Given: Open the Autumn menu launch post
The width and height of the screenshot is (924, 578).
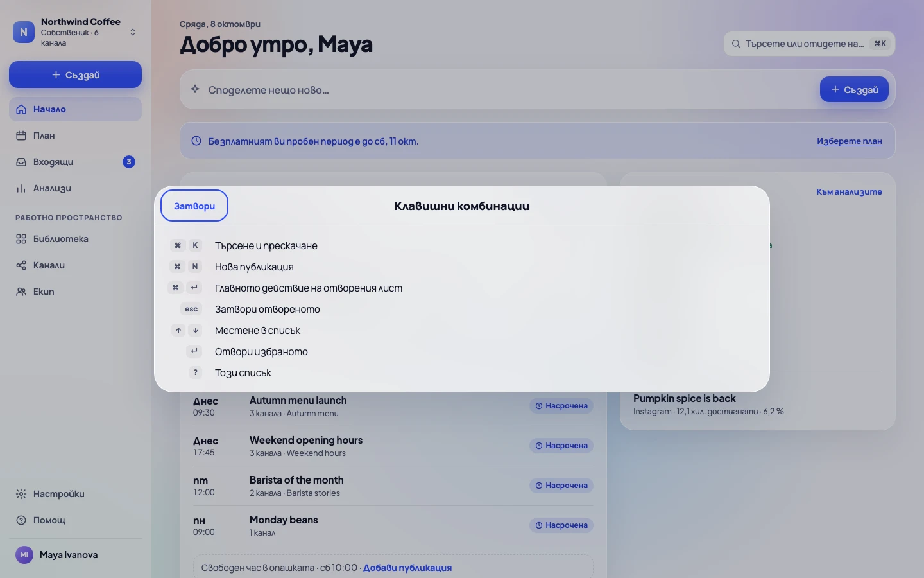Looking at the screenshot, I should coord(393,406).
